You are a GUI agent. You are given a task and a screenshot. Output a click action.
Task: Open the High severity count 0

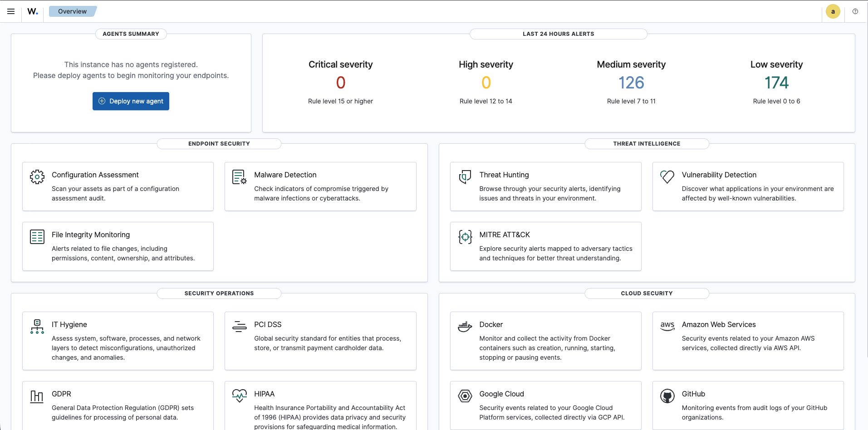pos(486,83)
